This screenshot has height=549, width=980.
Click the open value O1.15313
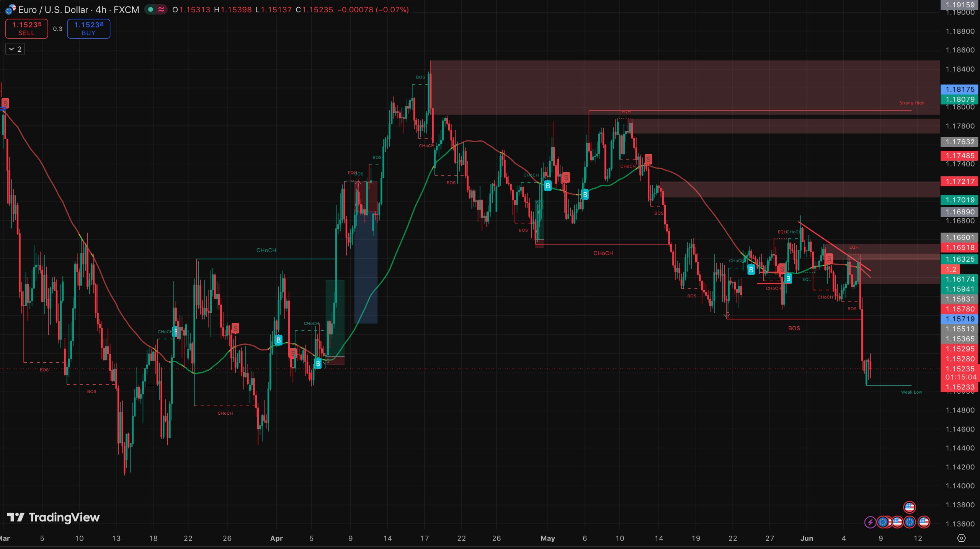click(x=191, y=10)
